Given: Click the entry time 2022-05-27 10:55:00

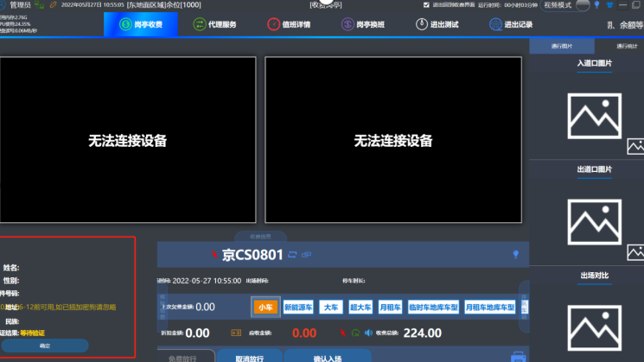Looking at the screenshot, I should [207, 281].
